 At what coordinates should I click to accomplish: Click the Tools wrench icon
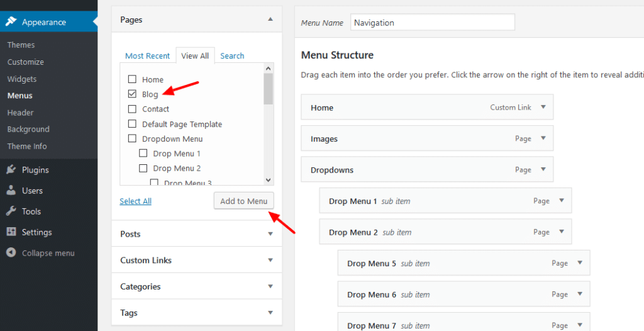click(x=11, y=211)
